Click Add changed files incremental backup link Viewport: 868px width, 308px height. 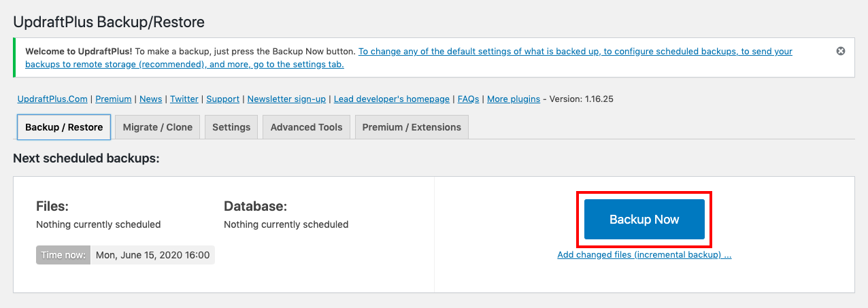click(644, 255)
